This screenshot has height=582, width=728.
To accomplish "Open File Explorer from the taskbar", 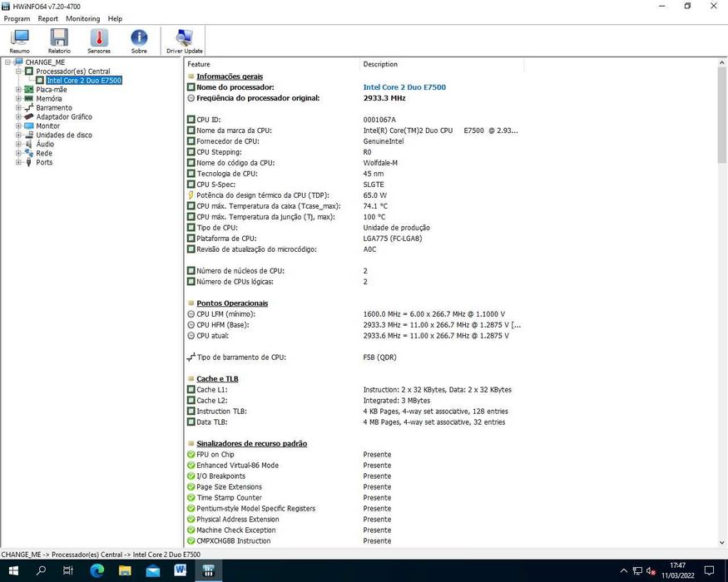I will click(125, 570).
